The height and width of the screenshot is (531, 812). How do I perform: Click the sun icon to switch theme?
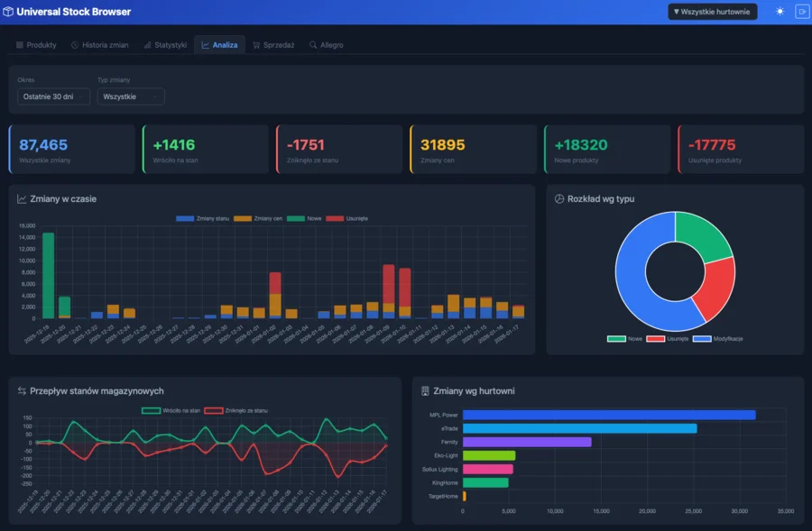pyautogui.click(x=780, y=12)
